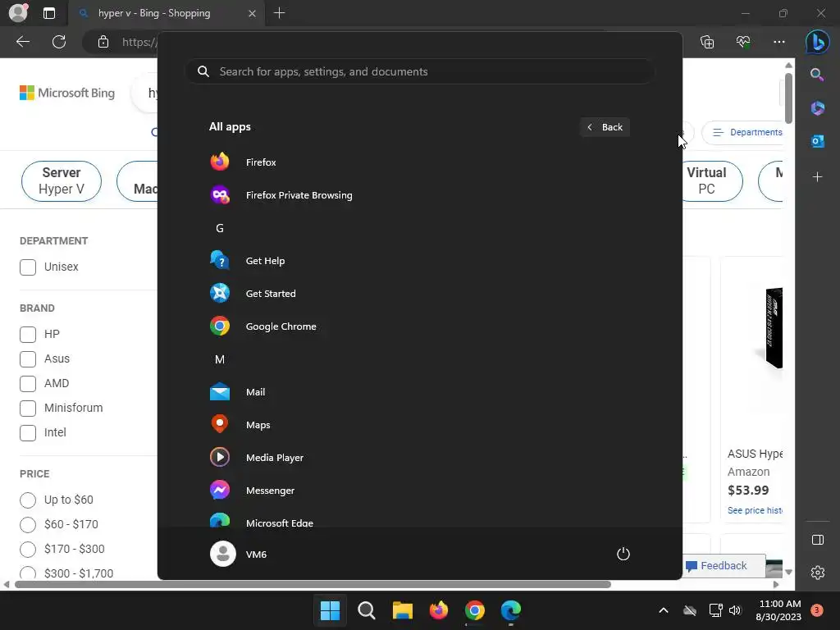Select the Server Hyper V suggestion chip

(61, 180)
